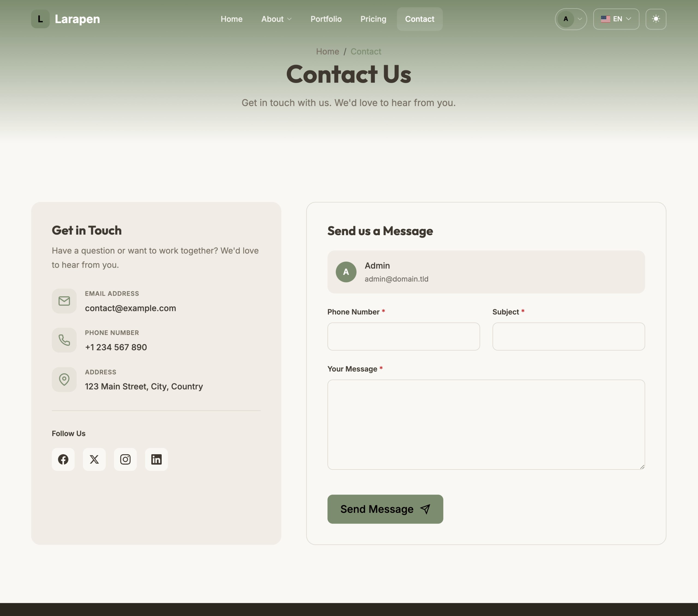Image resolution: width=698 pixels, height=616 pixels.
Task: Open the Pricing nav item
Action: 373,19
